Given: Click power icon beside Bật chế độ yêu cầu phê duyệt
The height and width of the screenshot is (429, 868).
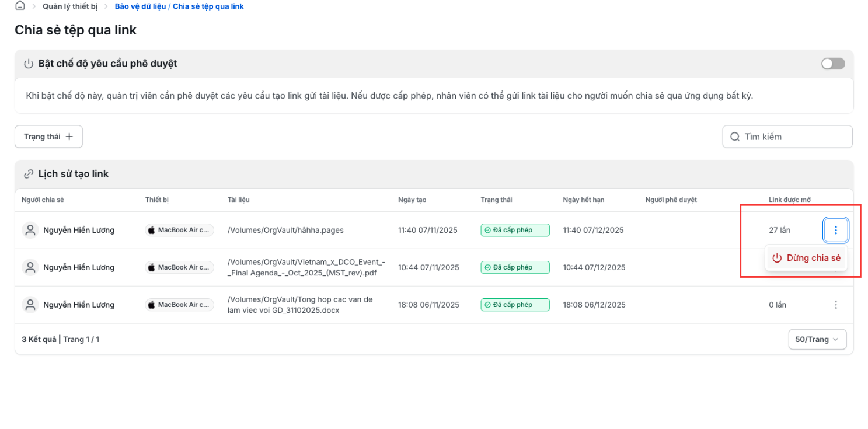Looking at the screenshot, I should click(29, 64).
